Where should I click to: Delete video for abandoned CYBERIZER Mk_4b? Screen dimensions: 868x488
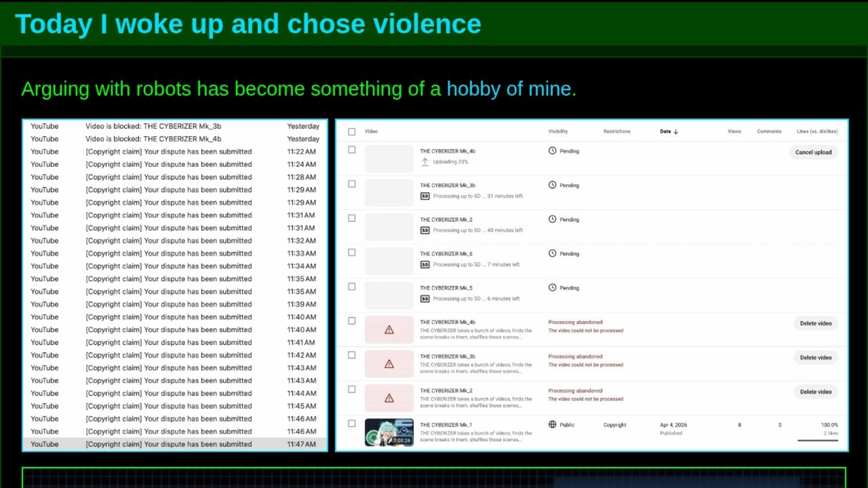coord(816,324)
